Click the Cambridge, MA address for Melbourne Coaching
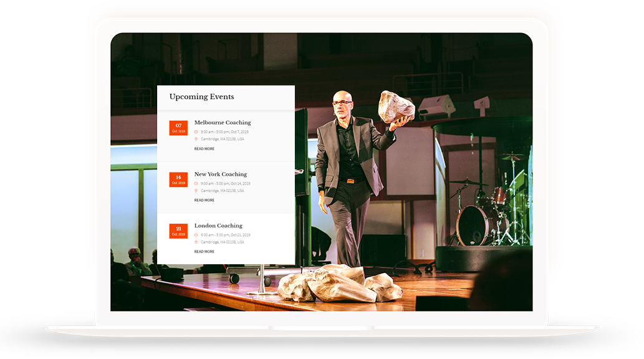Image resolution: width=644 pixels, height=359 pixels. tap(221, 140)
